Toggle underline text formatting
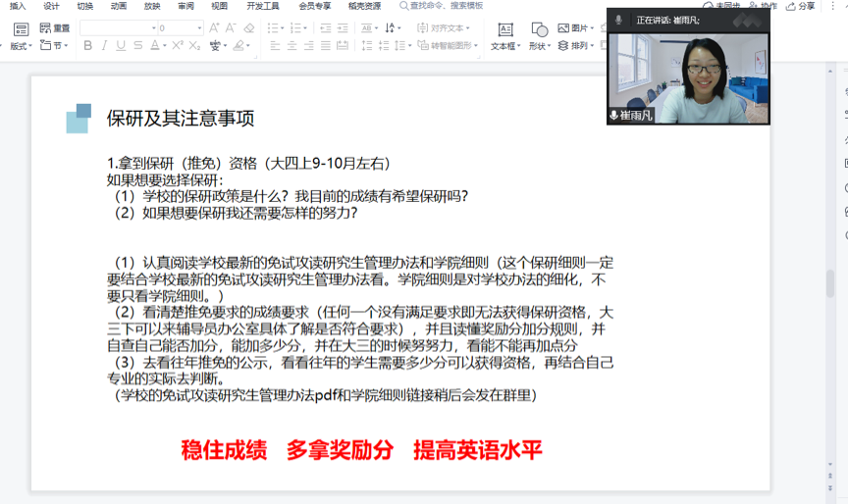This screenshot has width=848, height=504. click(x=122, y=45)
